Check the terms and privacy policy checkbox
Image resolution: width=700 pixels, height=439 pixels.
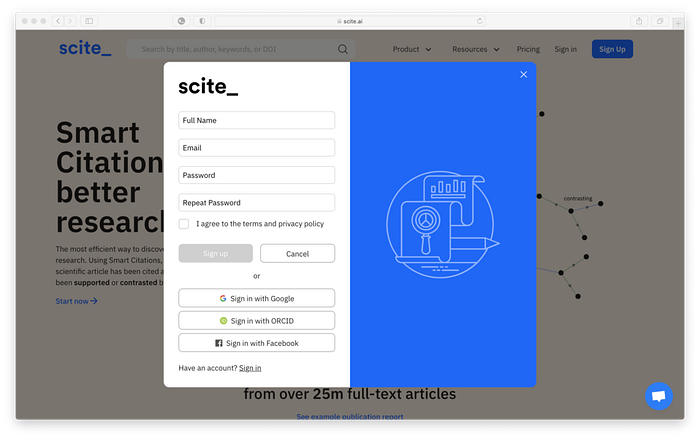click(x=183, y=224)
